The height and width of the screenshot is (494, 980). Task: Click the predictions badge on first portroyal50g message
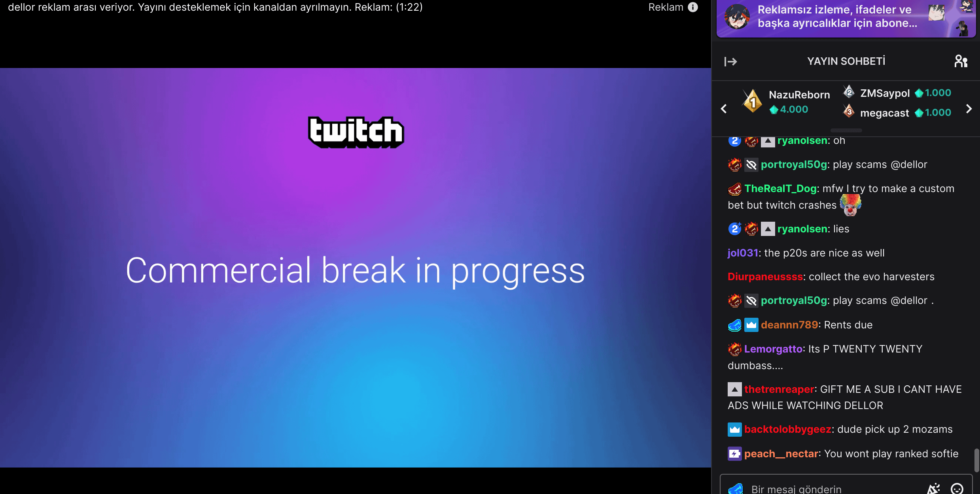[735, 164]
